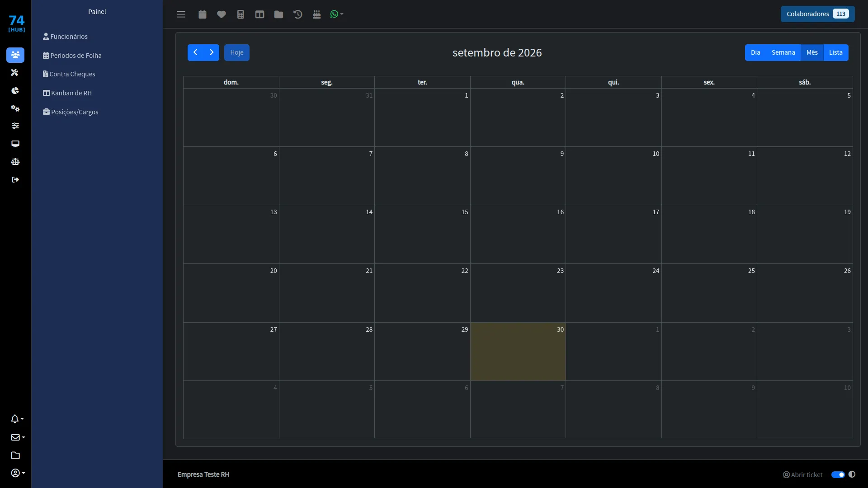Viewport: 868px width, 488px height.
Task: Toggle the dark mode switch
Action: click(838, 474)
